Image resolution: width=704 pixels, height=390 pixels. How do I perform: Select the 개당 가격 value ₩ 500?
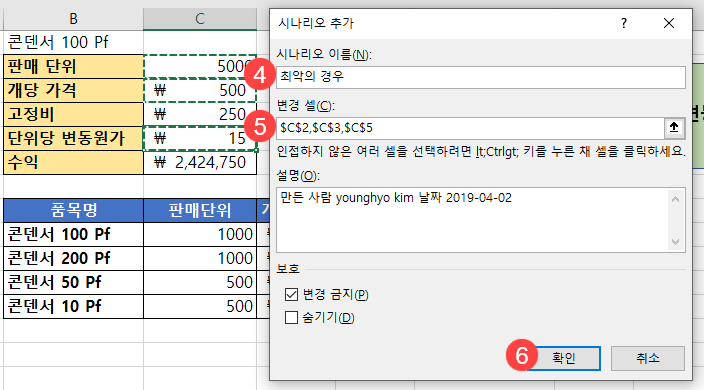200,90
